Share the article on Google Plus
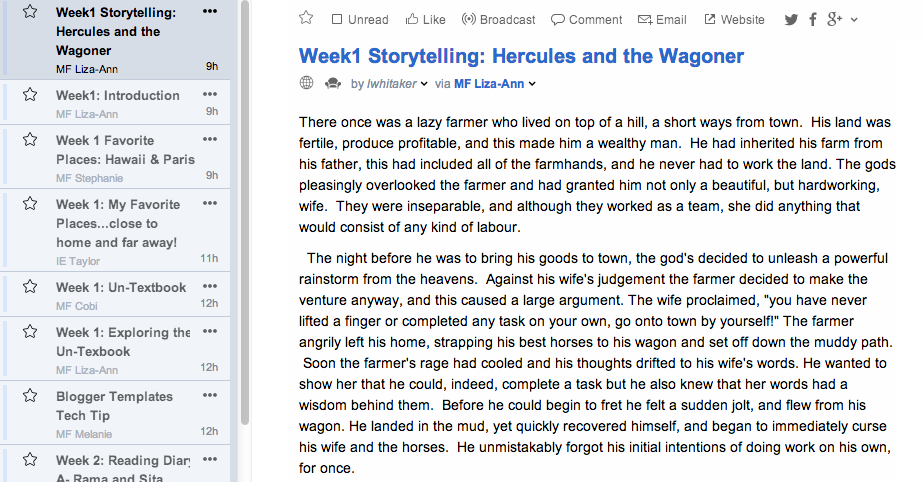The width and height of the screenshot is (923, 482). click(835, 19)
